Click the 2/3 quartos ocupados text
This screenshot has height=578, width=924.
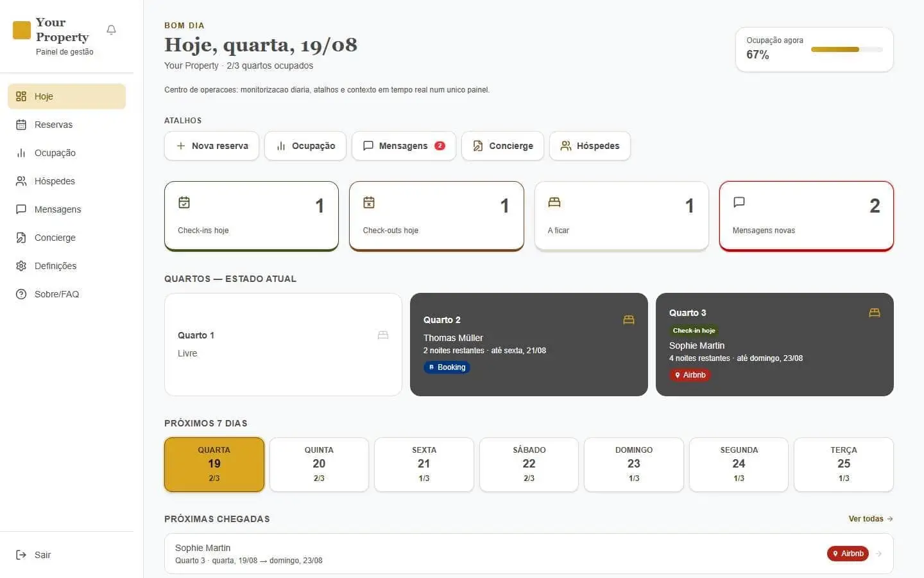[x=270, y=66]
